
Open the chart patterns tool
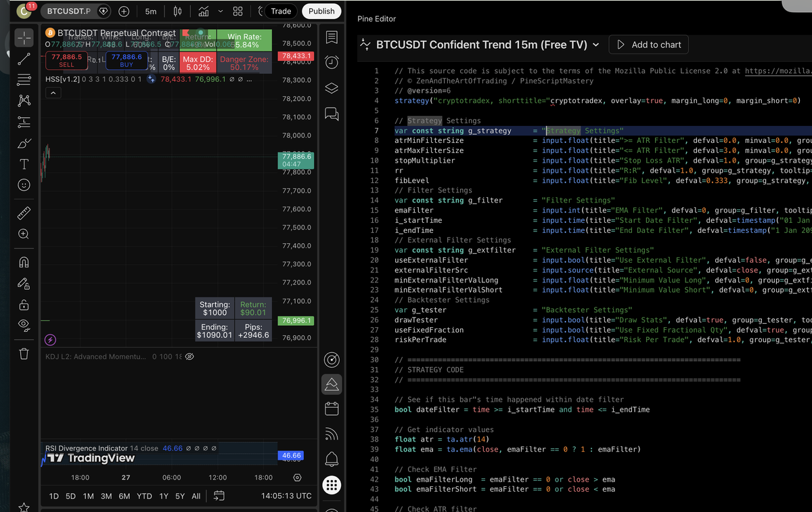tap(24, 101)
